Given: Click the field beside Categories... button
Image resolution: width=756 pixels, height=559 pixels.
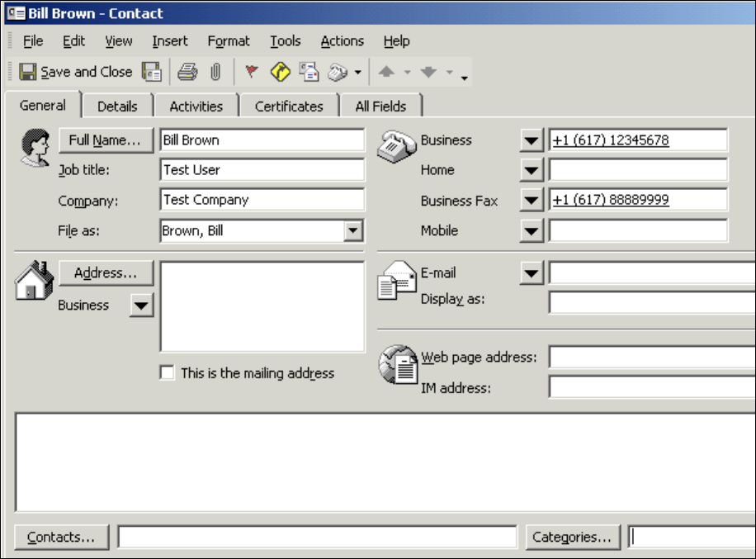Looking at the screenshot, I should click(x=692, y=537).
